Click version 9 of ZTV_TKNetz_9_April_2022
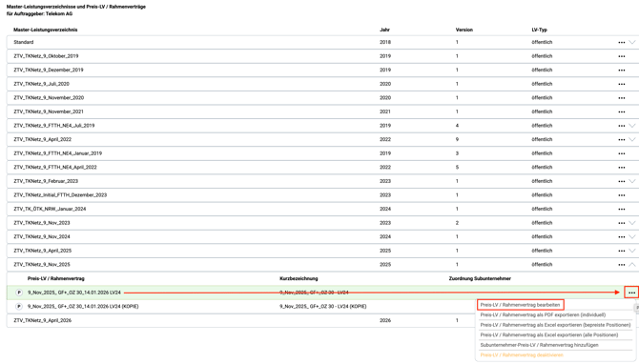The width and height of the screenshot is (639, 364). pyautogui.click(x=457, y=139)
